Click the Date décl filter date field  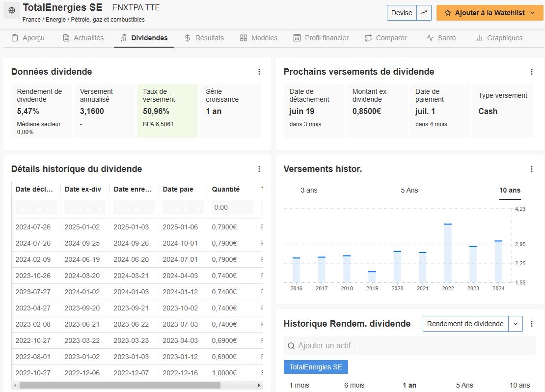tap(36, 207)
